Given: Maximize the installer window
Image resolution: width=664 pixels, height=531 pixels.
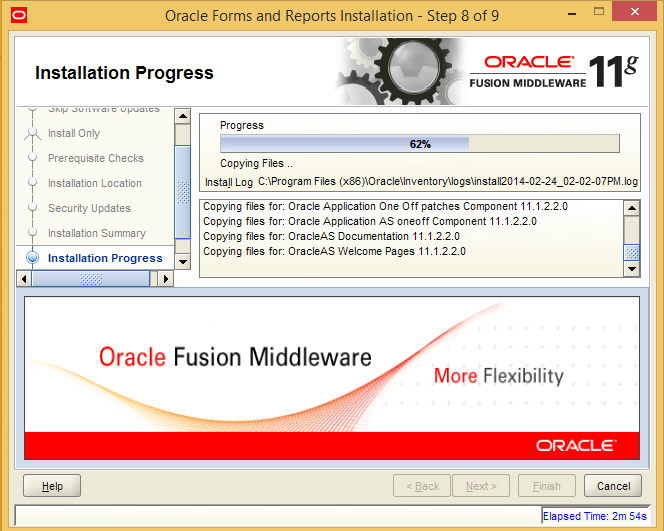Looking at the screenshot, I should pyautogui.click(x=599, y=12).
